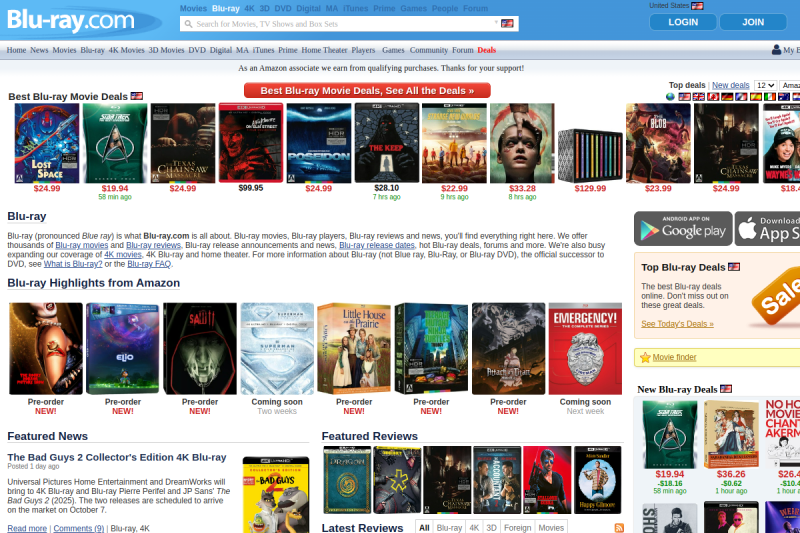Select the People search category tab
Viewport: 800px width, 533px height.
coord(445,8)
